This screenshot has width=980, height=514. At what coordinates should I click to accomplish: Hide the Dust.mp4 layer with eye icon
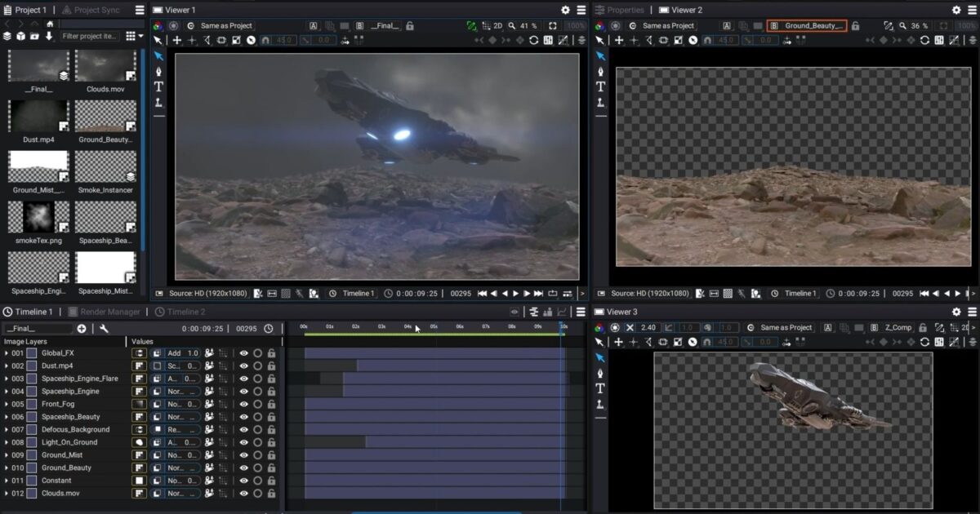click(243, 366)
